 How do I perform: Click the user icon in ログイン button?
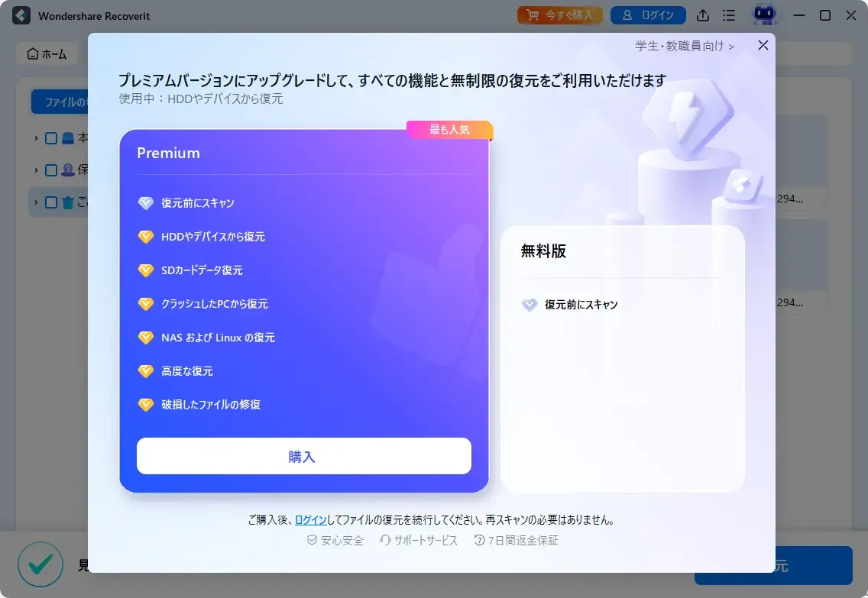[627, 15]
